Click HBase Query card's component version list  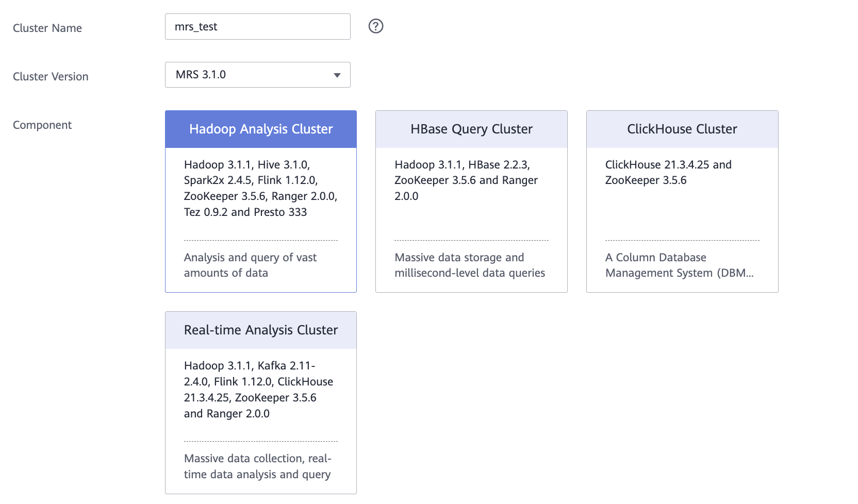click(x=466, y=180)
